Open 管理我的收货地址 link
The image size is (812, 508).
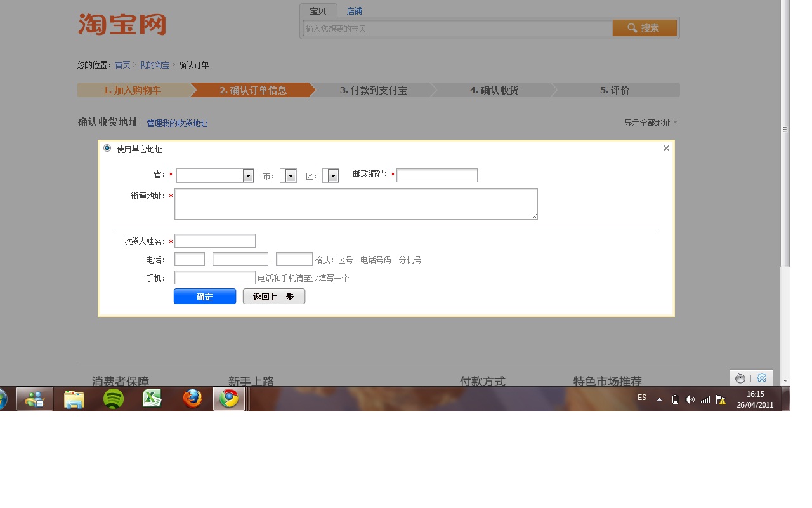(x=177, y=123)
